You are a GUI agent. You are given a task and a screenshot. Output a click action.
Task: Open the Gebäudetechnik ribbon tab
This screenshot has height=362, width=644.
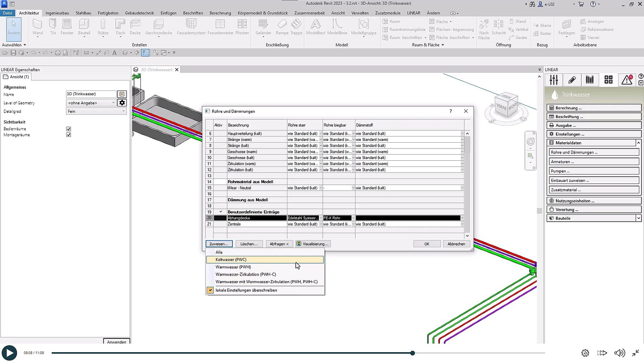[139, 13]
